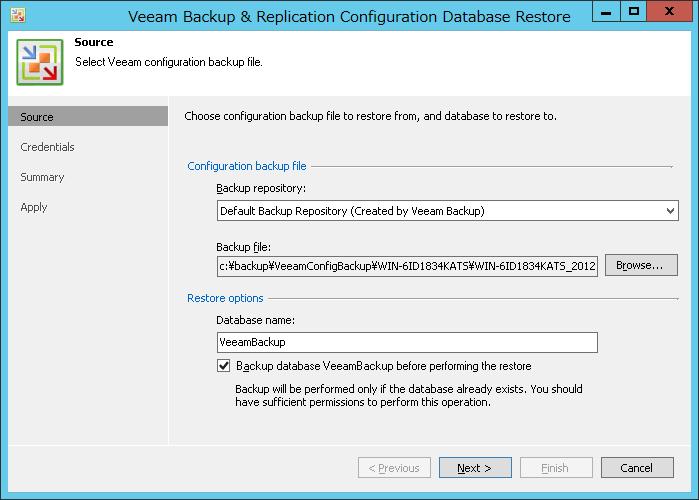Click the < Previous button
The height and width of the screenshot is (500, 699).
point(394,468)
